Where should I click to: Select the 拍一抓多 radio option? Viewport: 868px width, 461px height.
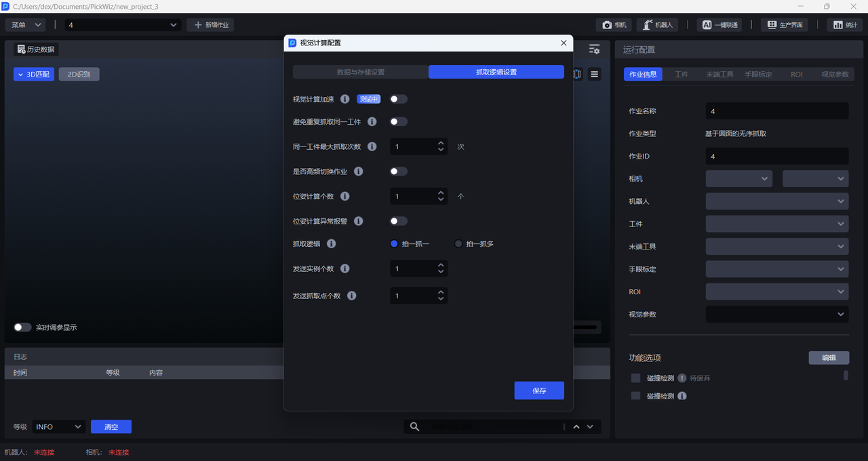tap(459, 244)
